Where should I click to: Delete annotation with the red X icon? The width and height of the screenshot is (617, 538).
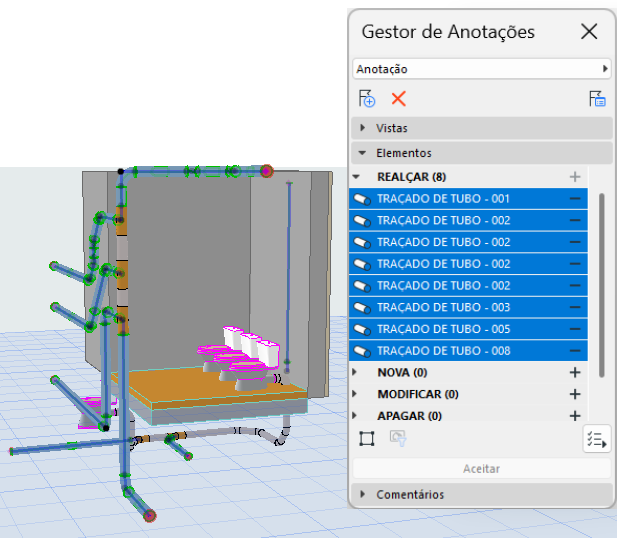pos(398,99)
